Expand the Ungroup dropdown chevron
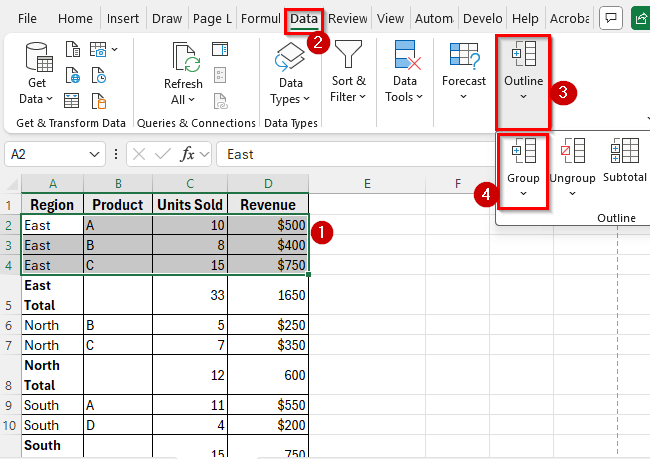This screenshot has width=650, height=459. 572,194
